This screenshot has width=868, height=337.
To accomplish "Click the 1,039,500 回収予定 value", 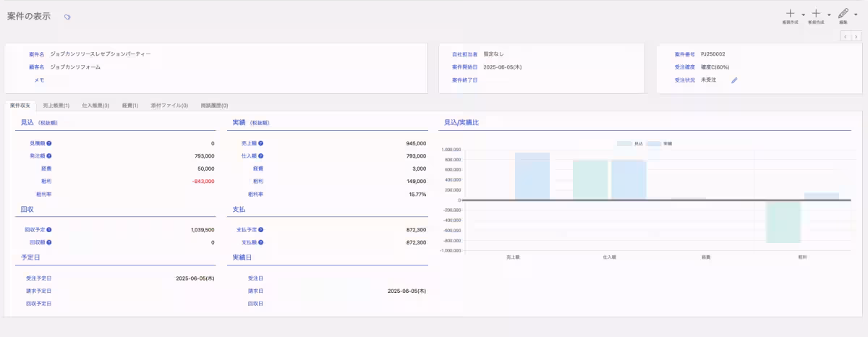I will [x=202, y=229].
